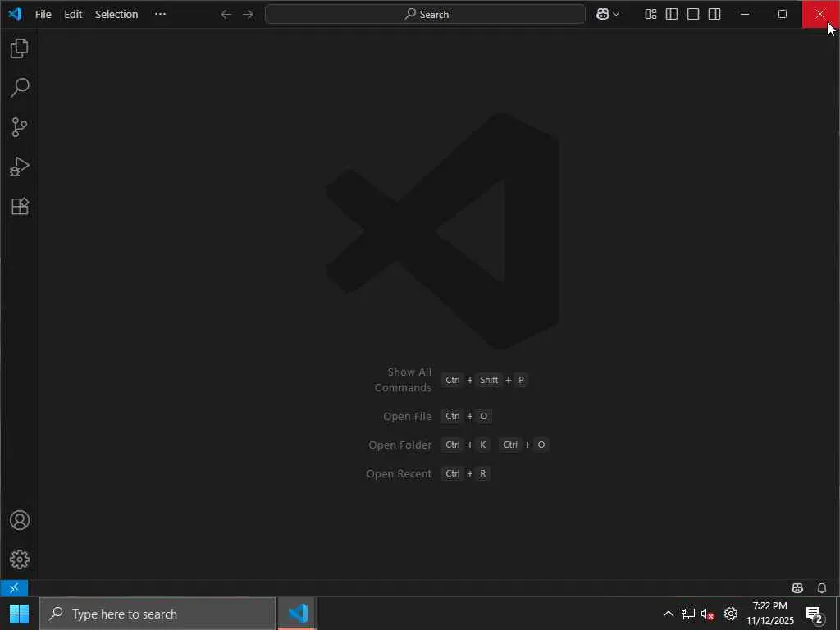The width and height of the screenshot is (840, 630).
Task: Open the File menu
Action: (x=43, y=15)
